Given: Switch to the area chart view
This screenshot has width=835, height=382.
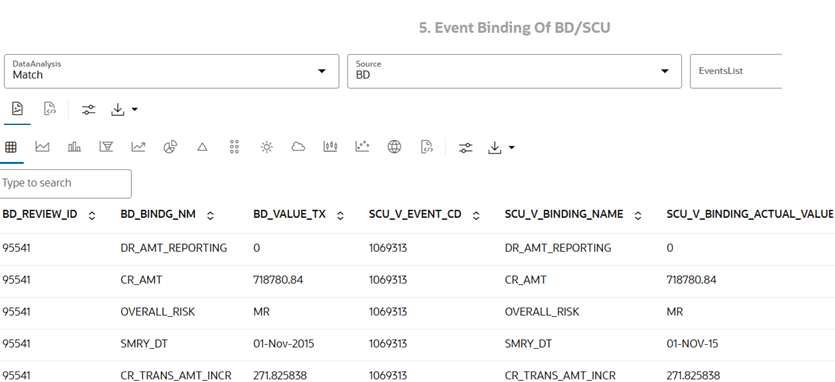Looking at the screenshot, I should click(42, 147).
